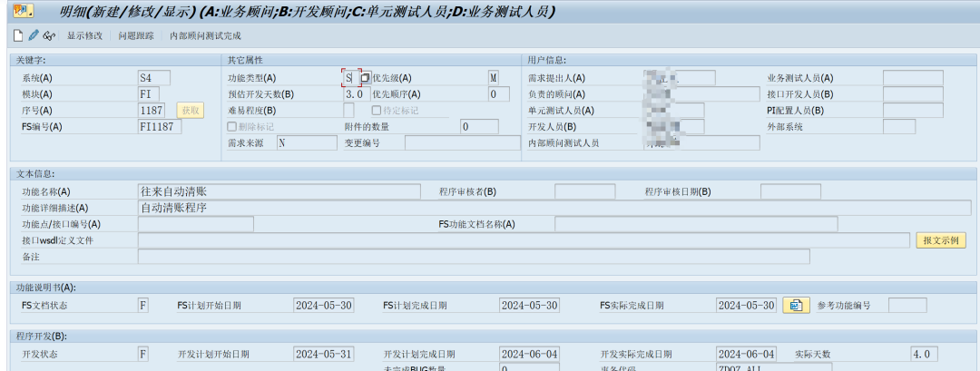Click the FS编号(A) field showing FI1187
This screenshot has width=980, height=371.
point(160,127)
